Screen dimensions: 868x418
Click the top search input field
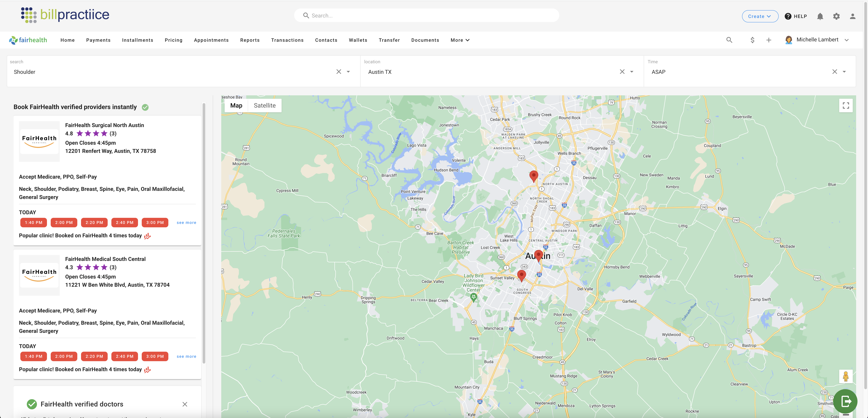(x=426, y=15)
